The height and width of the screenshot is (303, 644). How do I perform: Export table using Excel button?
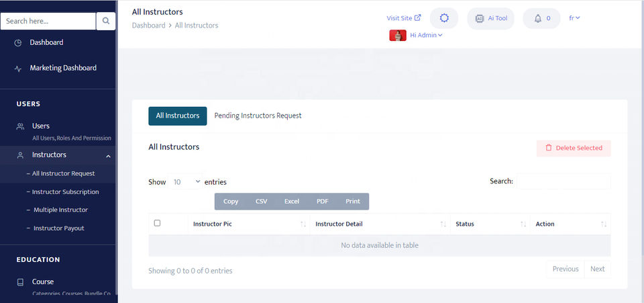291,202
